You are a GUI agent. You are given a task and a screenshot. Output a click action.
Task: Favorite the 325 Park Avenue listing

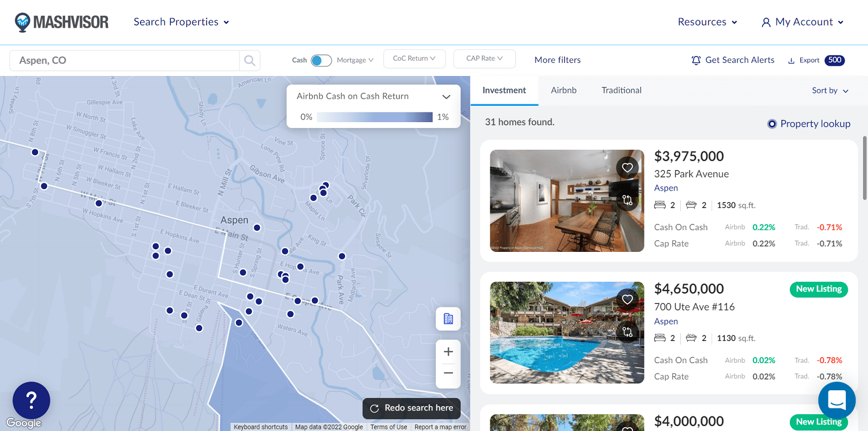[628, 168]
